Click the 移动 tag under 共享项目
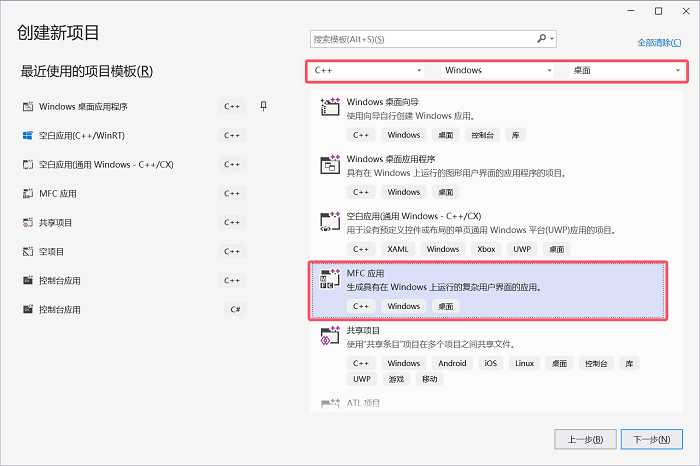This screenshot has height=466, width=700. point(429,379)
